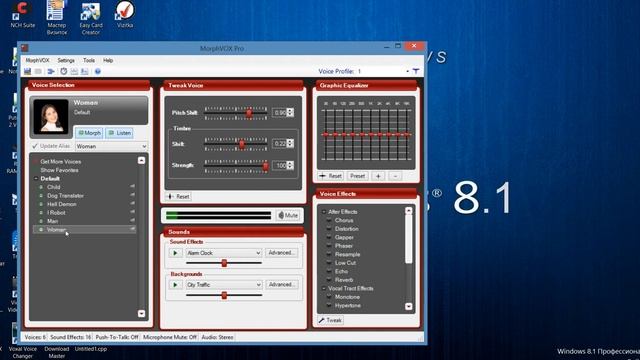The image size is (640, 360).
Task: Click the Pitch Shift value stepper arrows
Action: point(290,112)
